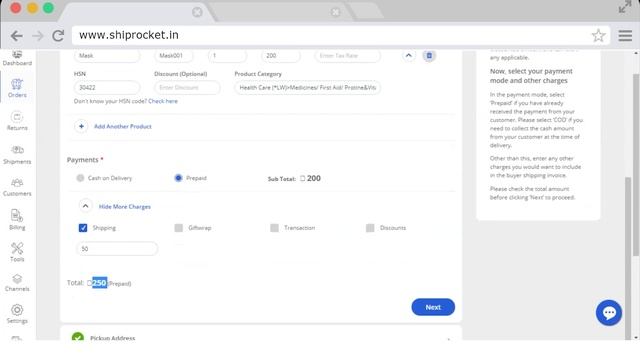Open the Customers sidebar section
This screenshot has width=640, height=360.
(17, 187)
